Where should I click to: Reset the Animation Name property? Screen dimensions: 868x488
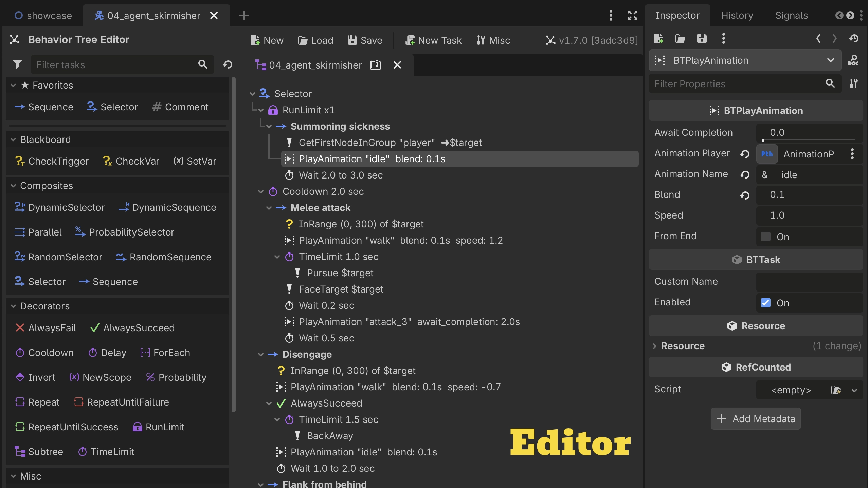(745, 175)
